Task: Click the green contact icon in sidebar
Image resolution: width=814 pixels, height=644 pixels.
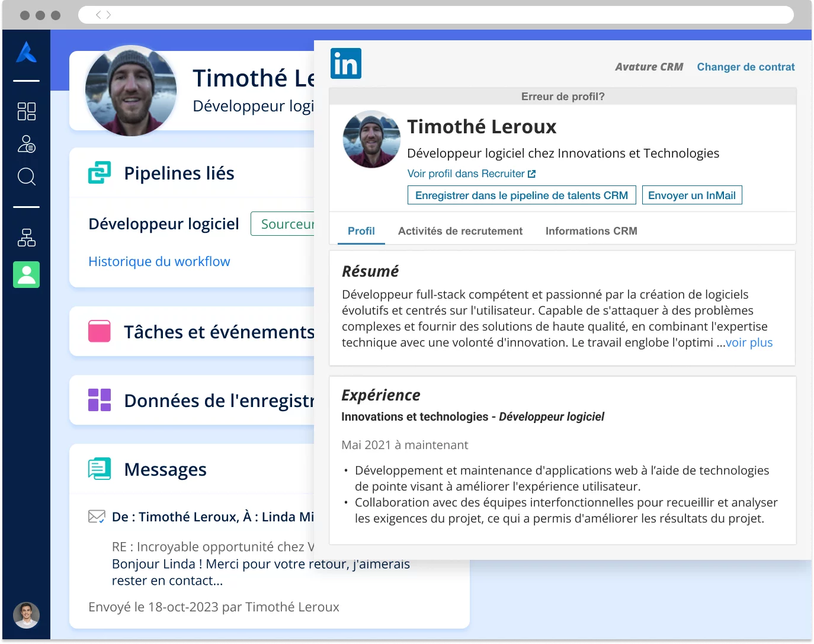Action: point(26,274)
